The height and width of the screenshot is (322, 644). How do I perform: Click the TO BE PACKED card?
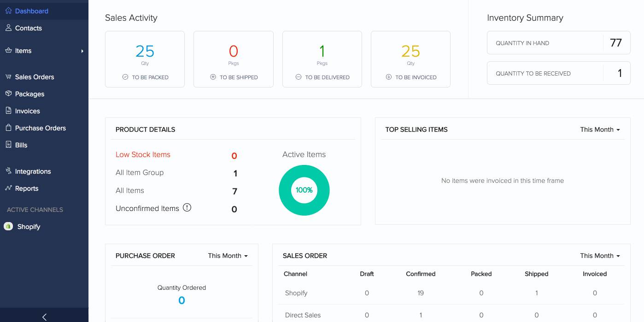click(x=145, y=59)
